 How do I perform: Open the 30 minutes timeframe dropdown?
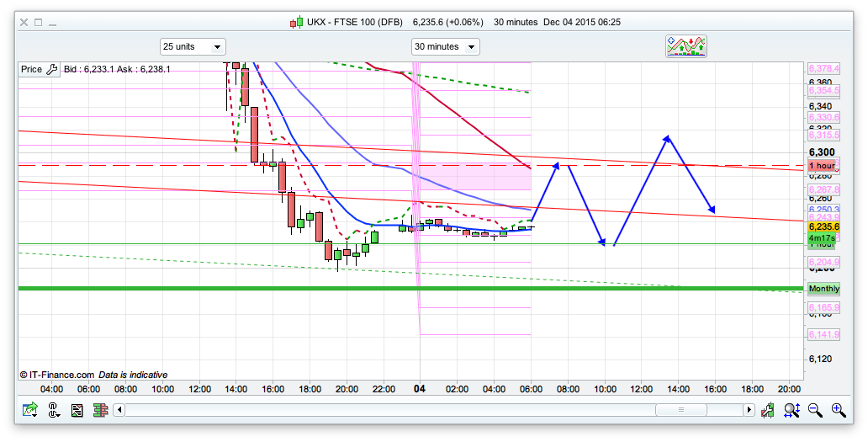(445, 46)
